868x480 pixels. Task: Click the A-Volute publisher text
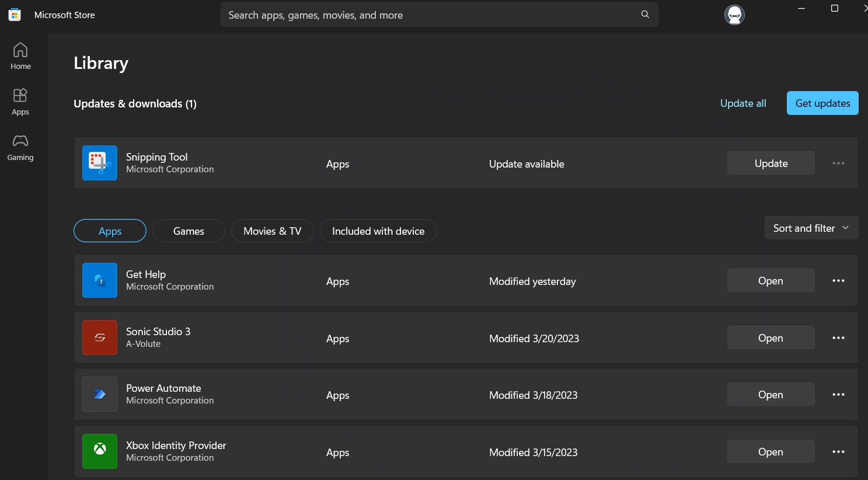pyautogui.click(x=143, y=344)
